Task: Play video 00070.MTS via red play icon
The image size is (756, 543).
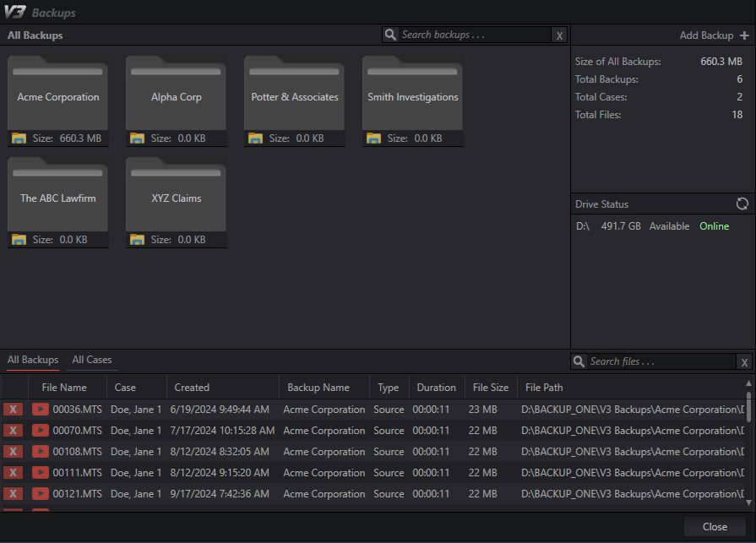Action: [41, 430]
